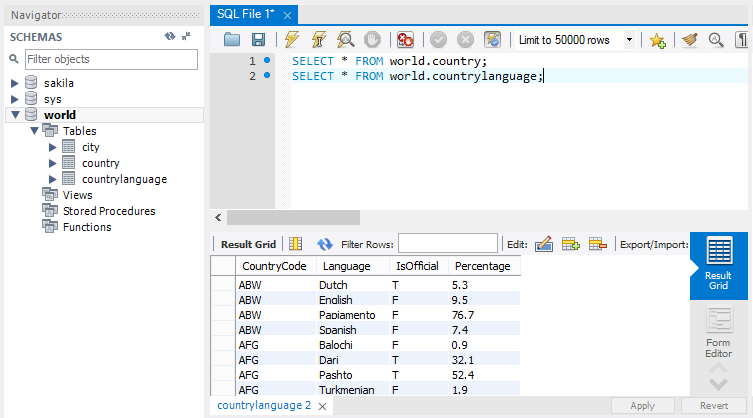Screen dimensions: 753x418
Task: Expand the city table node
Action: point(53,147)
